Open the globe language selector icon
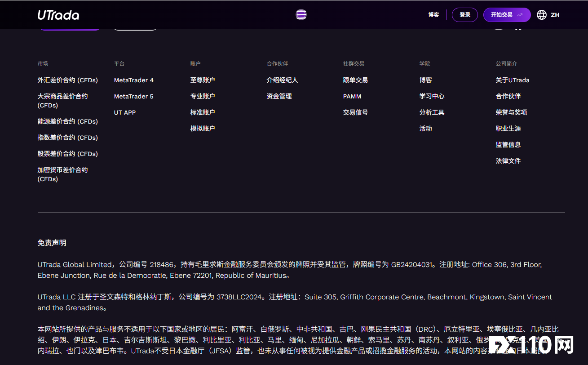Image resolution: width=588 pixels, height=365 pixels. pyautogui.click(x=542, y=15)
